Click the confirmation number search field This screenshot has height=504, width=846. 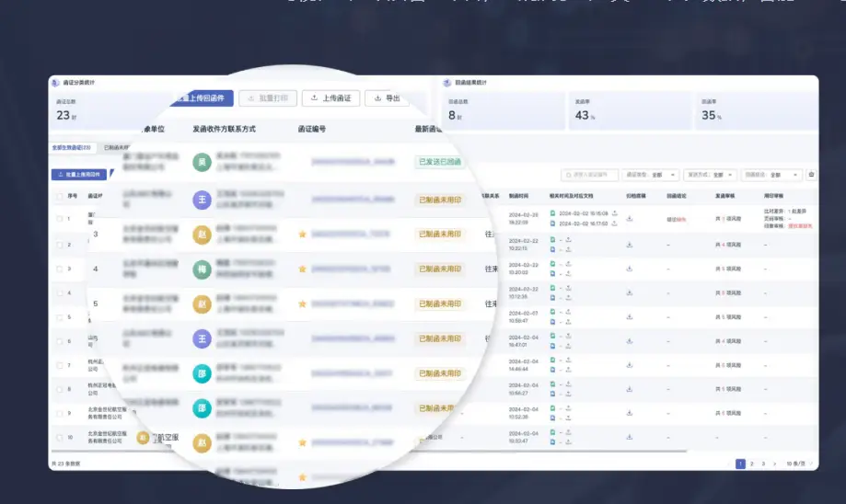pos(589,174)
